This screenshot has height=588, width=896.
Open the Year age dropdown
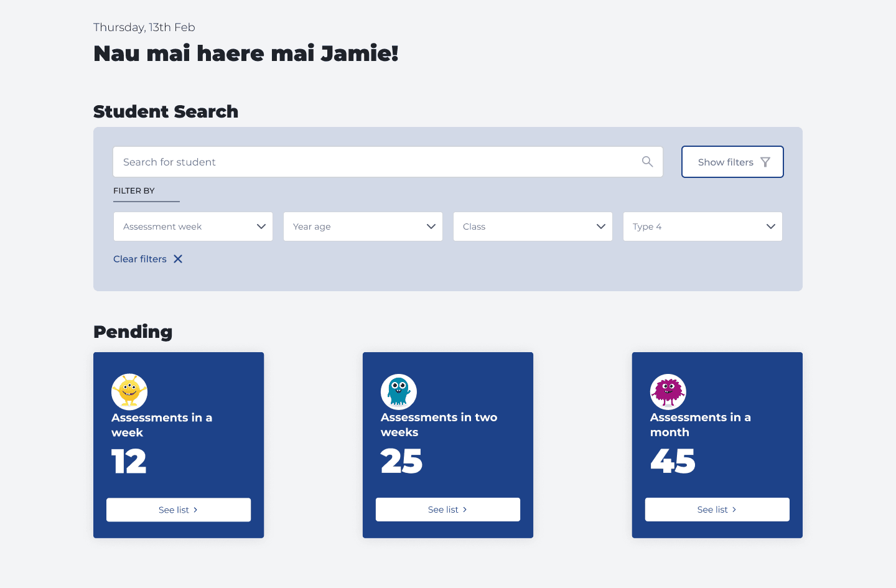click(363, 226)
